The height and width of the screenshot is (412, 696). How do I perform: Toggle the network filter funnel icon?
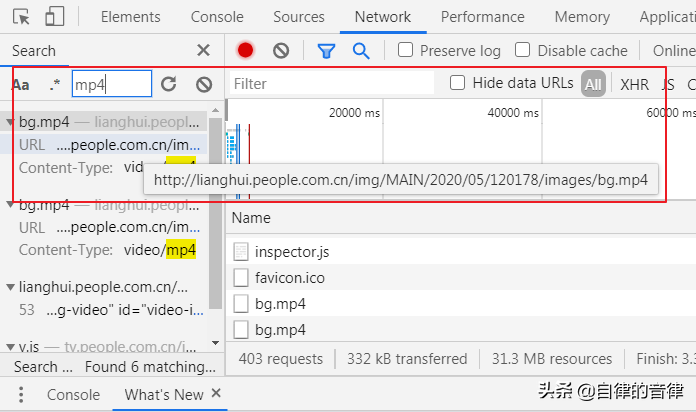click(x=326, y=50)
